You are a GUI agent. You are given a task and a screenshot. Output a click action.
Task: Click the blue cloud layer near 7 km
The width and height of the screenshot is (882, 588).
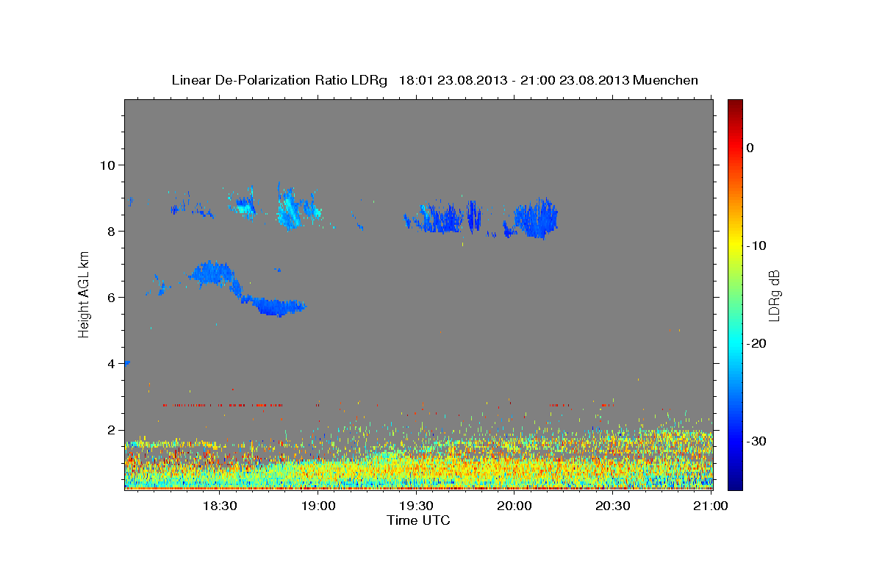click(213, 273)
